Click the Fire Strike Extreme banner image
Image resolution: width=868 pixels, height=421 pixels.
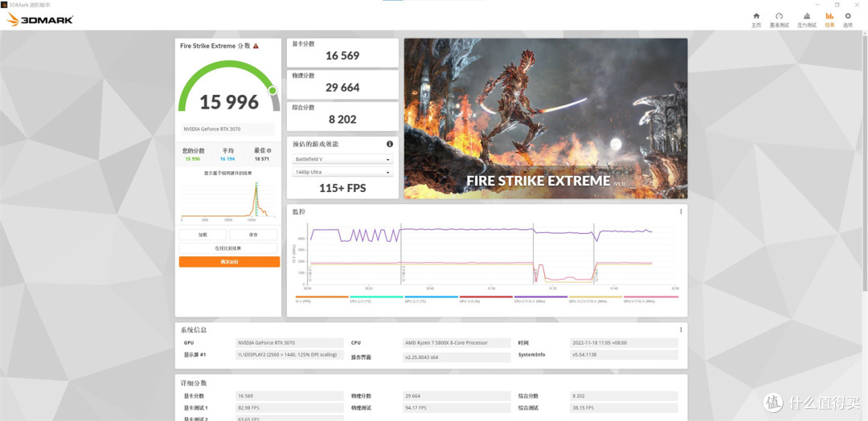546,118
